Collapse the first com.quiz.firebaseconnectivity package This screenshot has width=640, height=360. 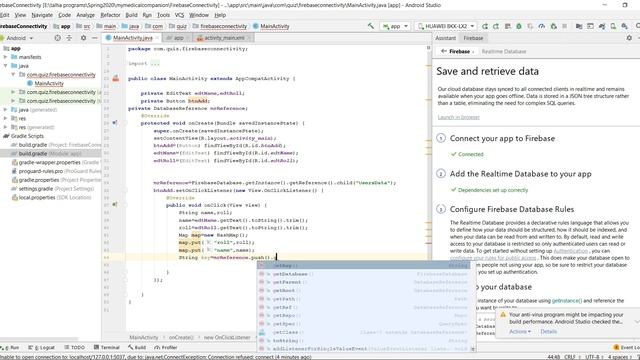tap(13, 75)
